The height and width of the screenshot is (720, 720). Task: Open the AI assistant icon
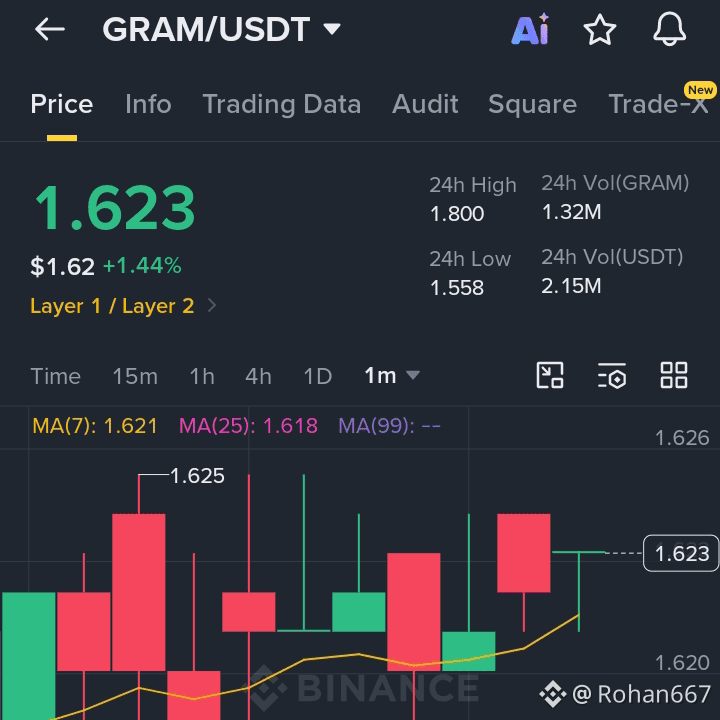(x=530, y=29)
